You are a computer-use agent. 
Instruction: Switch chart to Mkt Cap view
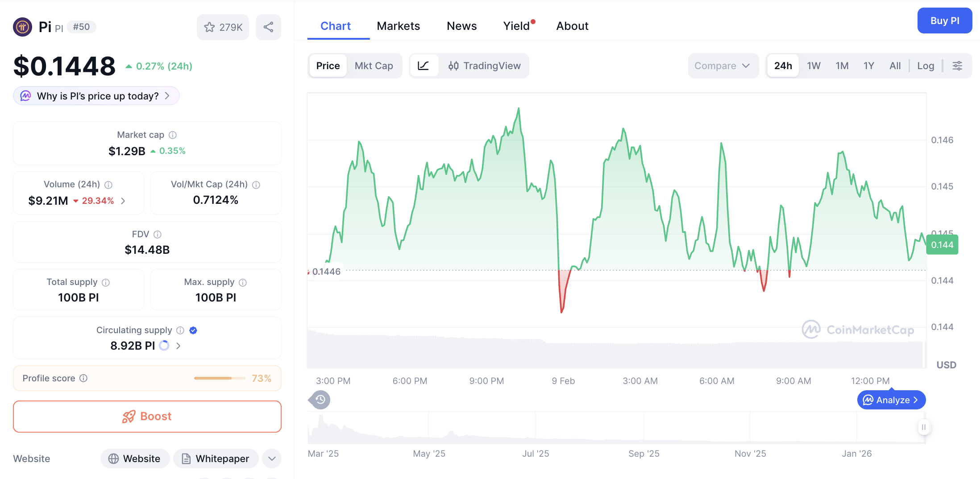click(x=374, y=66)
